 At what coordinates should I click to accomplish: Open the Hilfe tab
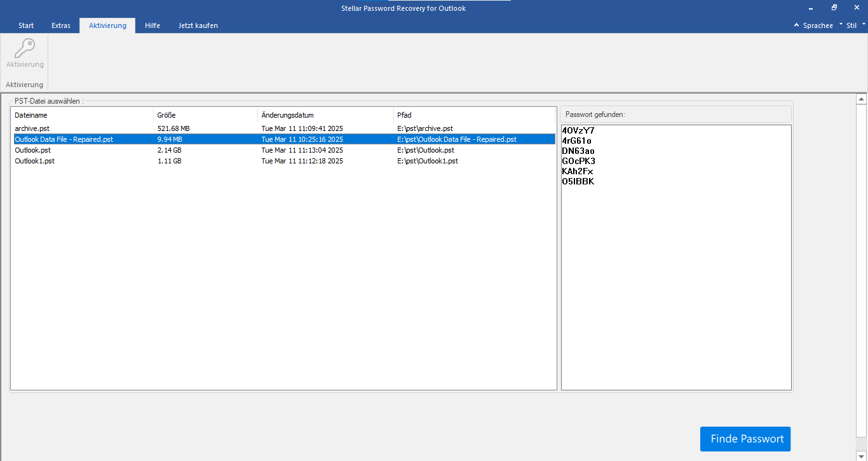(153, 25)
